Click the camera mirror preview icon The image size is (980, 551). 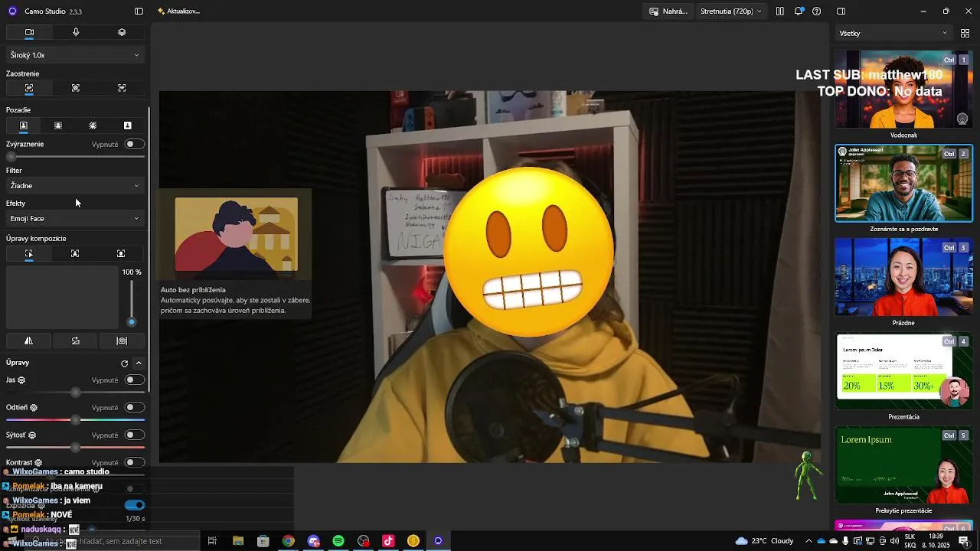pos(122,341)
